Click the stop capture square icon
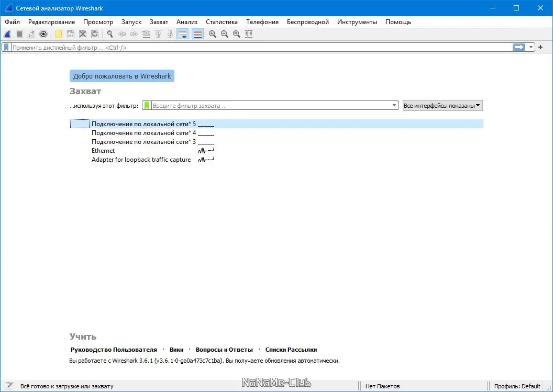553x392 pixels. pos(19,34)
